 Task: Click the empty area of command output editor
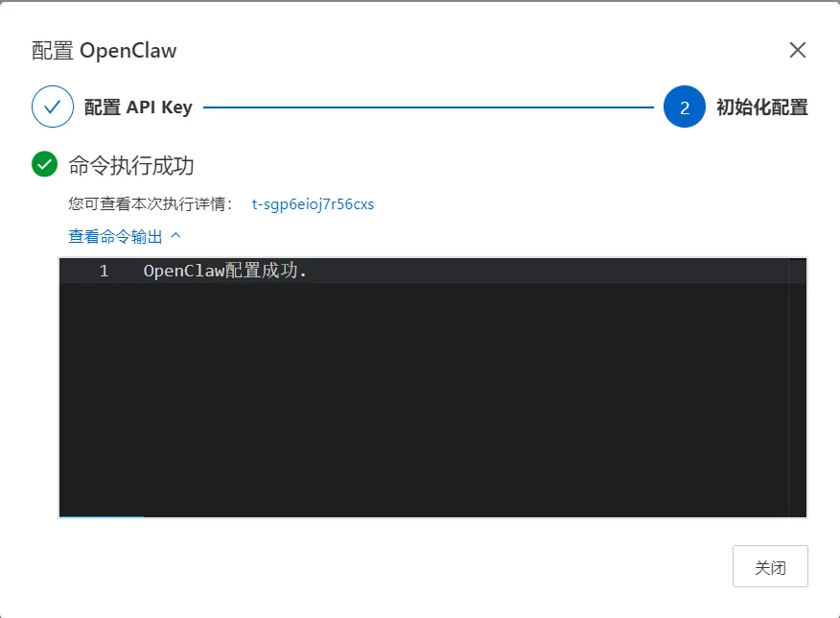[x=423, y=399]
